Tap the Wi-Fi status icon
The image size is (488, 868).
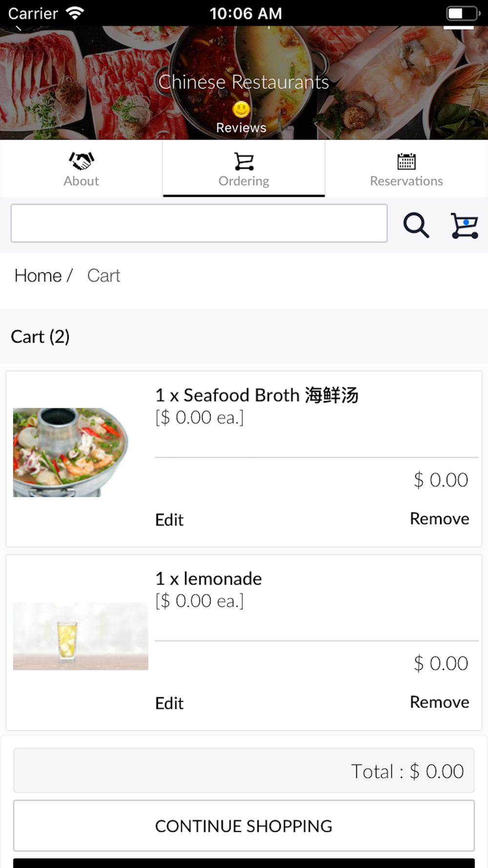[x=75, y=13]
